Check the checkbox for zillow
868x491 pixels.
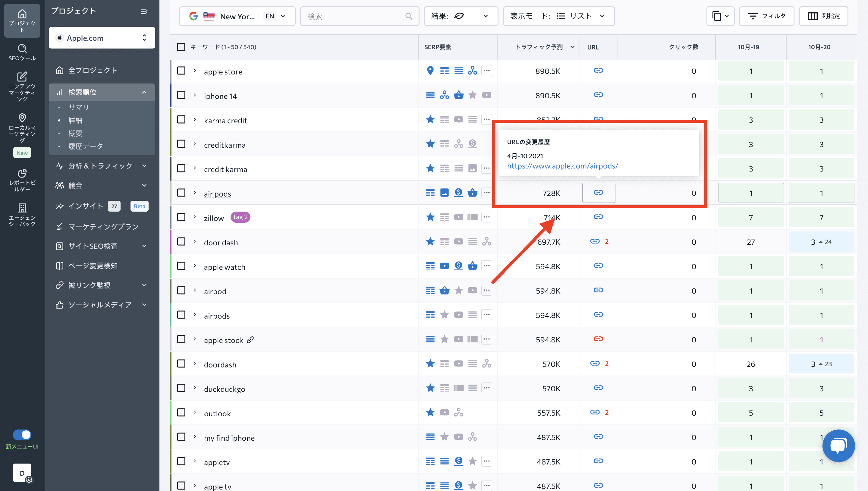point(181,217)
